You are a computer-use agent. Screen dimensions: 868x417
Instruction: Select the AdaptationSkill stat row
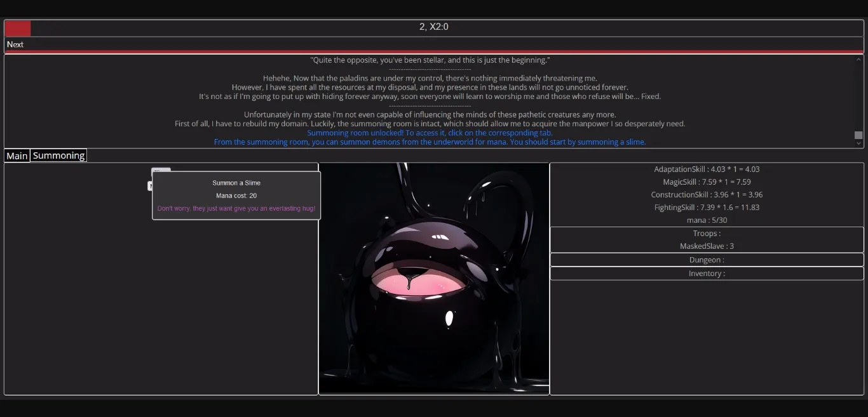click(707, 169)
